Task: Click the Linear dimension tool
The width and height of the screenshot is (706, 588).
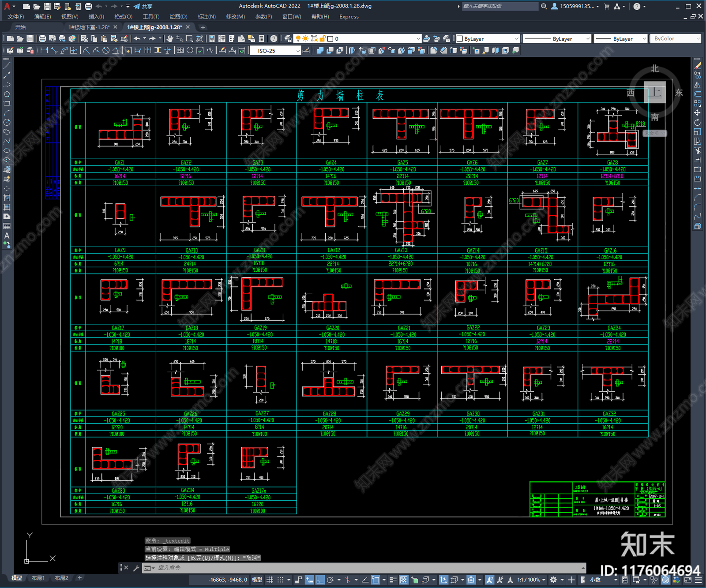Action: coord(44,50)
